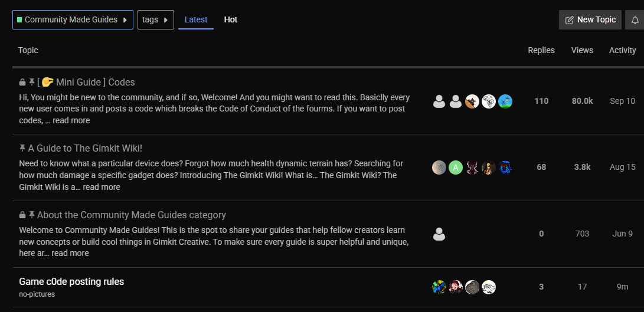Click green 'A' avatar on Gimkit Wiki topic
The height and width of the screenshot is (312, 644).
(x=455, y=168)
